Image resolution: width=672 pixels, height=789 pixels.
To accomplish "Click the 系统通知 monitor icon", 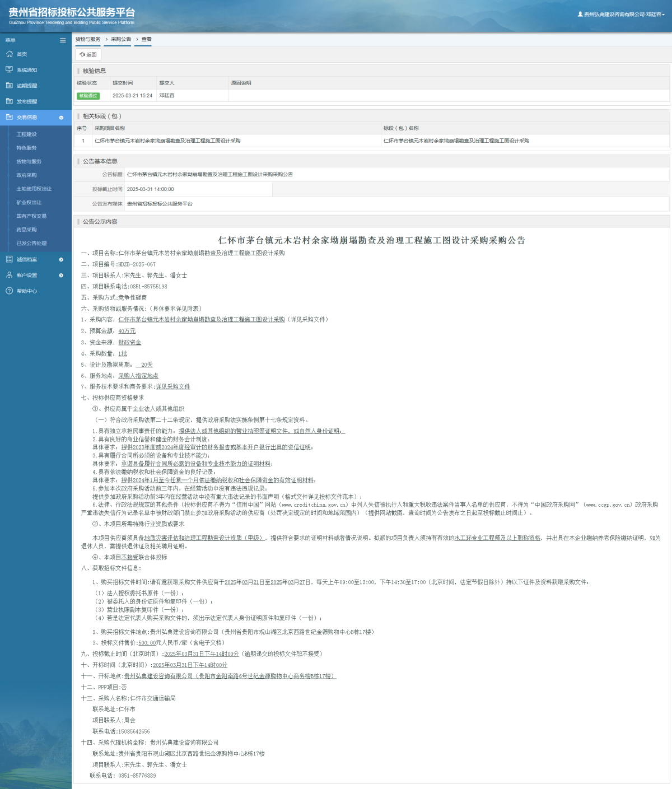I will pos(9,70).
